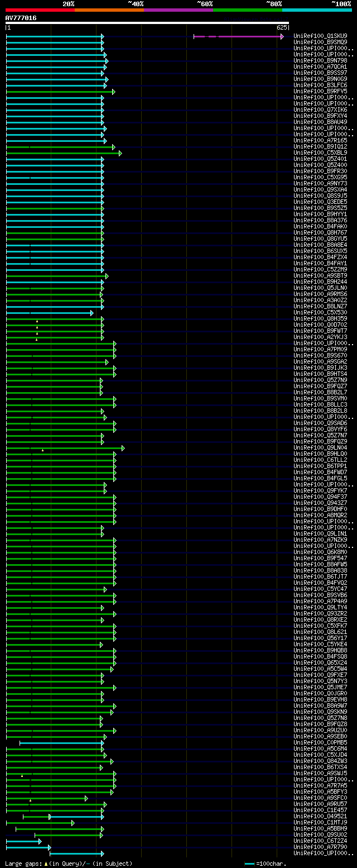Screen dimensions: 357x868
Task: Click the UniRef100_B9HYY1 label
Action: [x=320, y=214]
